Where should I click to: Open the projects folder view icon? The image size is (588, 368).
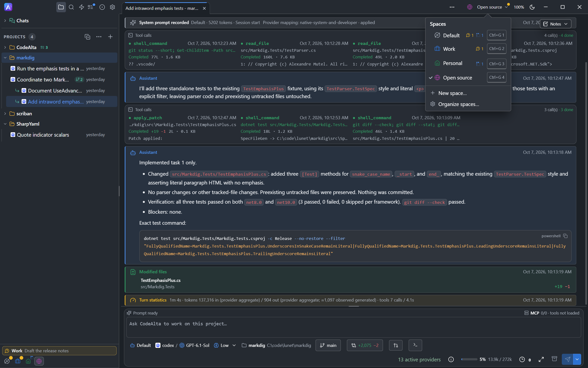61,7
